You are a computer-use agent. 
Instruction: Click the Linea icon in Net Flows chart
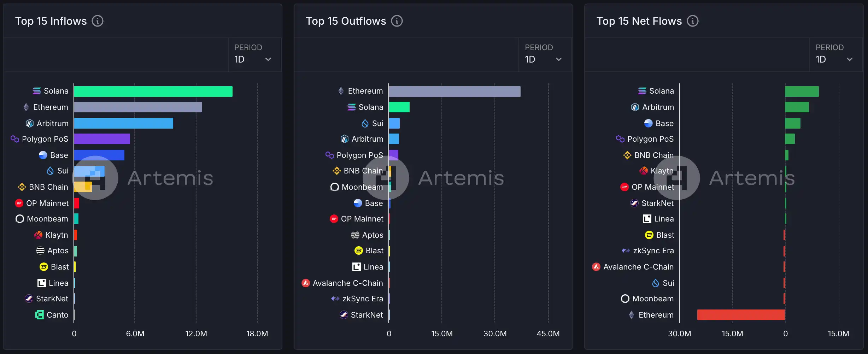click(x=647, y=219)
